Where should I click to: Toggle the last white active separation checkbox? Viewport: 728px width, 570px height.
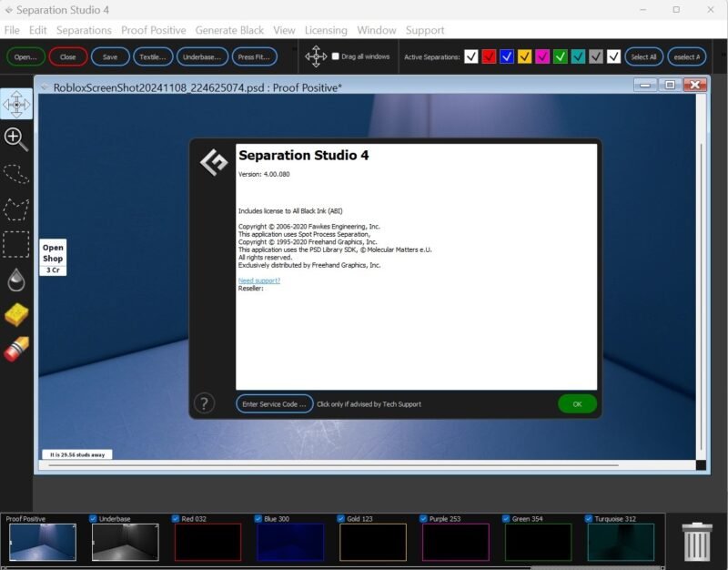tap(613, 56)
